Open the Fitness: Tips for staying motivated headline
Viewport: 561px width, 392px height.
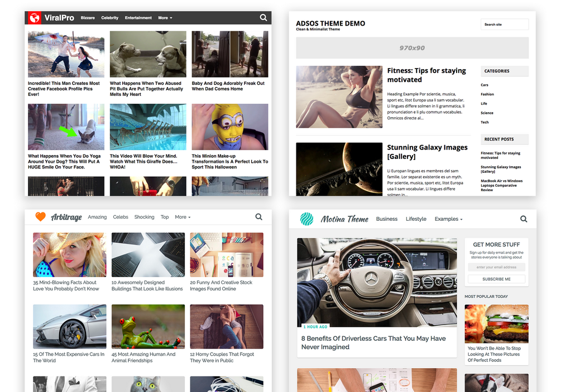[x=426, y=75]
